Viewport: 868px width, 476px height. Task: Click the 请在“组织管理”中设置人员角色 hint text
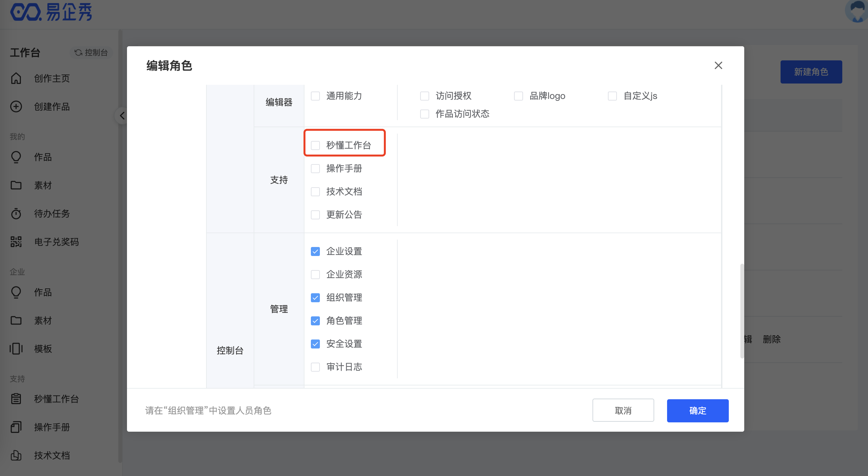[208, 410]
